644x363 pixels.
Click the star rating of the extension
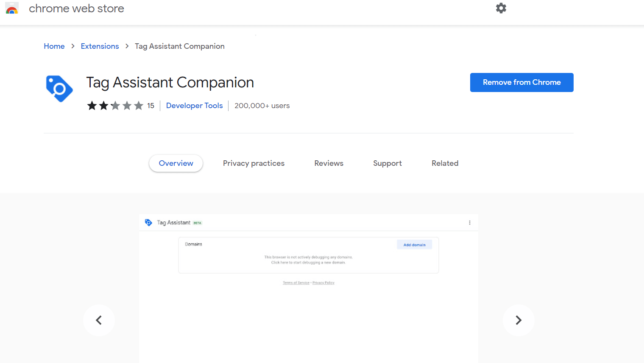tap(115, 106)
